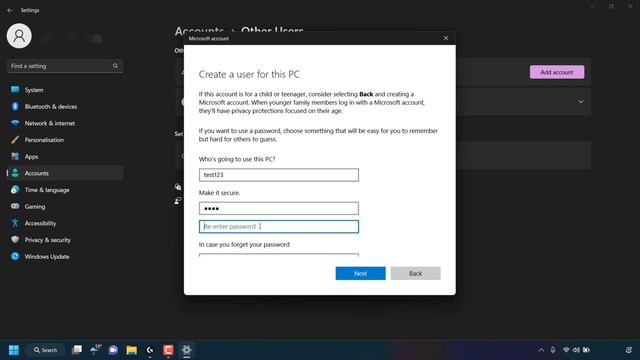Viewport: 640px width, 360px height.
Task: Click the Re-enter password field
Action: pos(279,227)
